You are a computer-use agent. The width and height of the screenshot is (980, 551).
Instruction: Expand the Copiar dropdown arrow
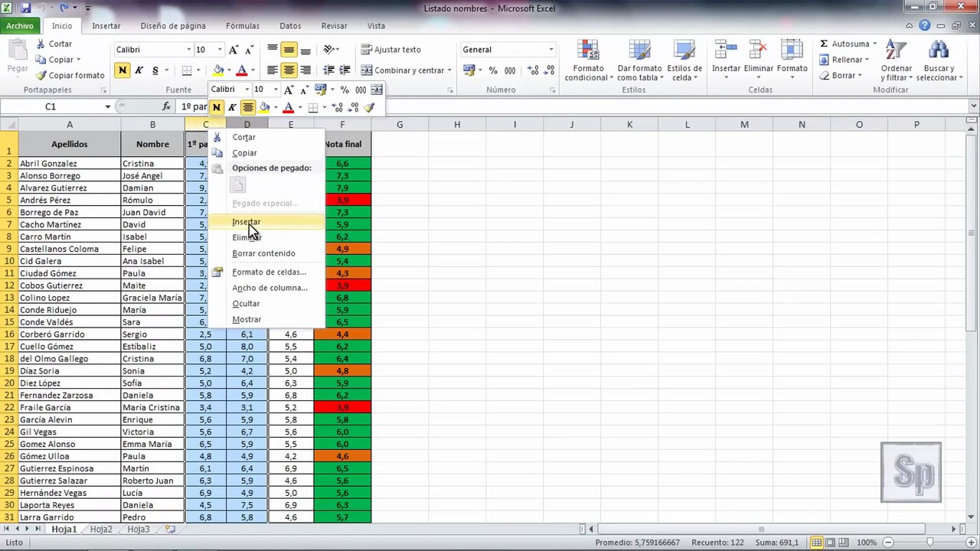[x=79, y=60]
